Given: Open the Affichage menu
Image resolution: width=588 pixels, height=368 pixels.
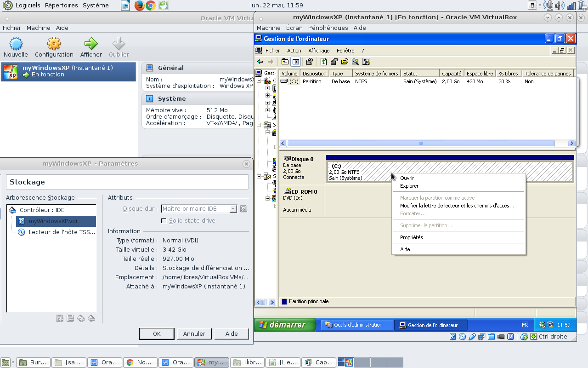Looking at the screenshot, I should [x=319, y=51].
